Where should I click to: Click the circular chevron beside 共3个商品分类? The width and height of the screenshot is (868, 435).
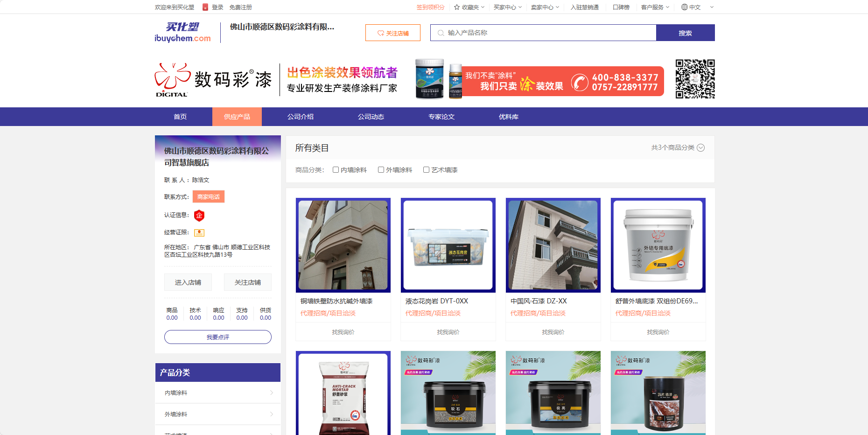(700, 147)
